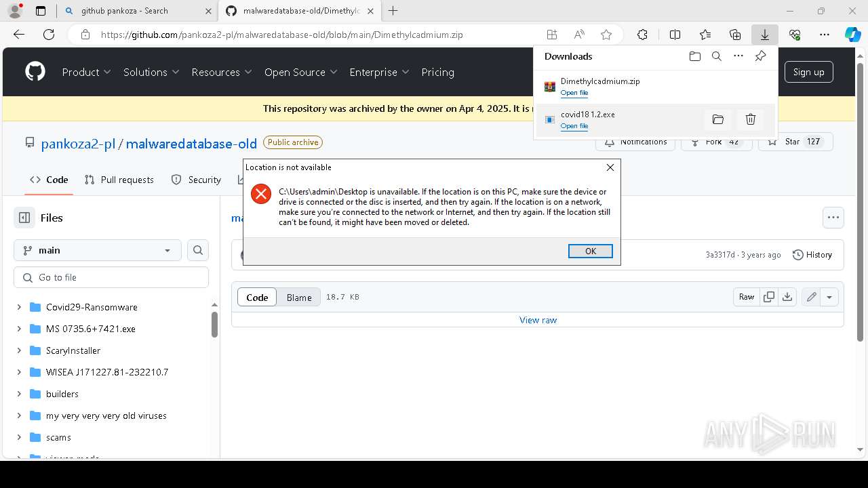Image resolution: width=868 pixels, height=488 pixels.
Task: Open More options in Downloads panel
Action: coord(738,56)
